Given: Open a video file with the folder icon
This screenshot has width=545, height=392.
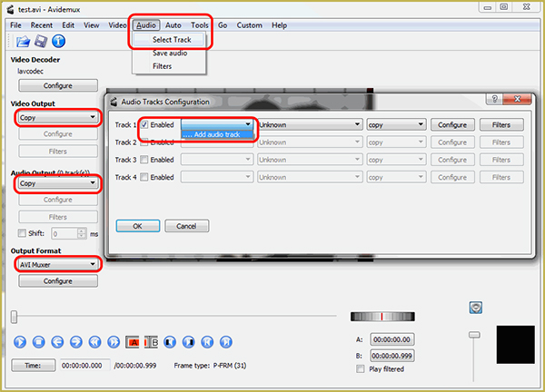Looking at the screenshot, I should tap(23, 42).
